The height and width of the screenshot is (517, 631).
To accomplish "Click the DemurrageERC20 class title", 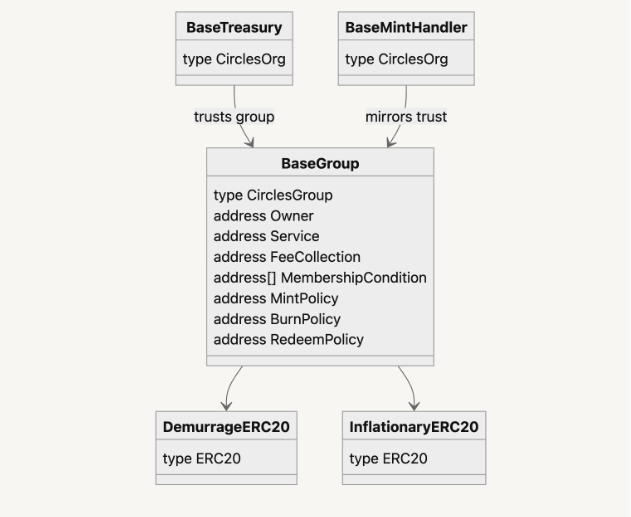I will pos(226,427).
